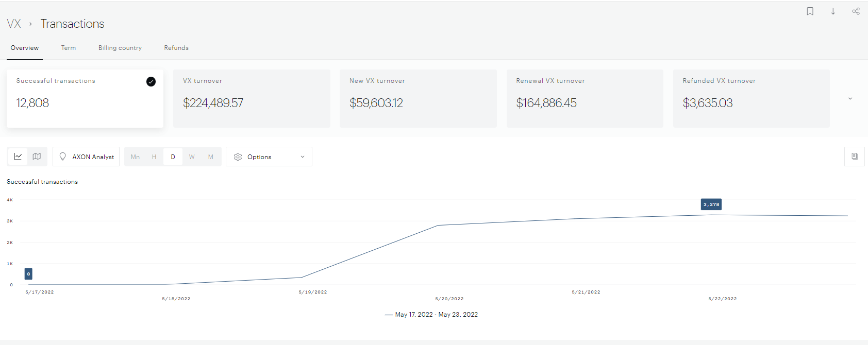This screenshot has width=868, height=345.
Task: Open the Billing country tab
Action: click(120, 48)
